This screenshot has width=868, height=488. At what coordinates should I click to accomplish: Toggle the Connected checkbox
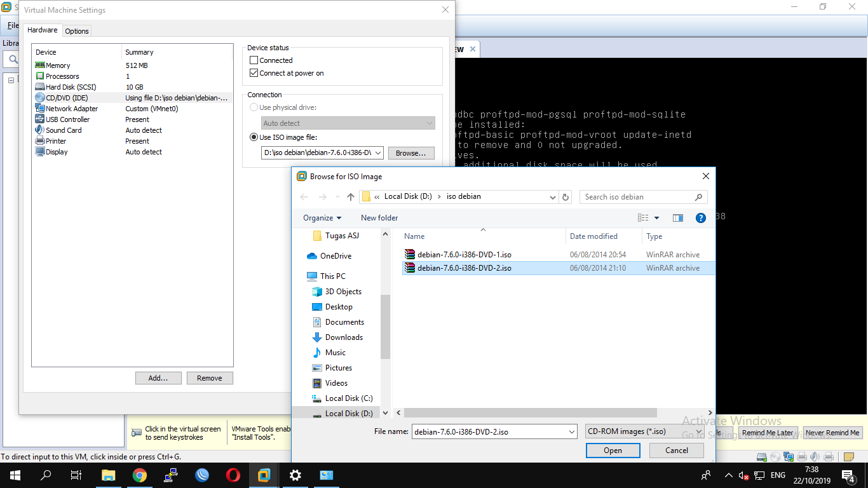(x=254, y=60)
